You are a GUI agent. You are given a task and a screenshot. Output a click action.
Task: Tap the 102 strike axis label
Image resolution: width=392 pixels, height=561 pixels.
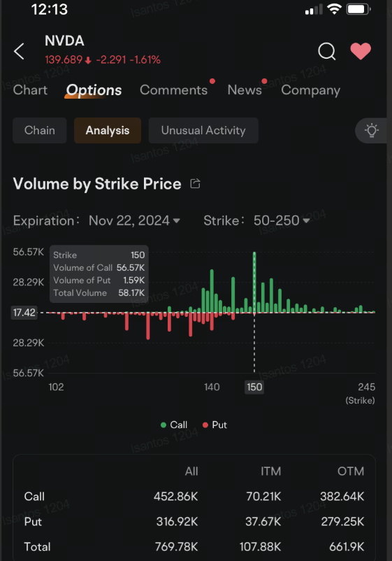[x=56, y=387]
